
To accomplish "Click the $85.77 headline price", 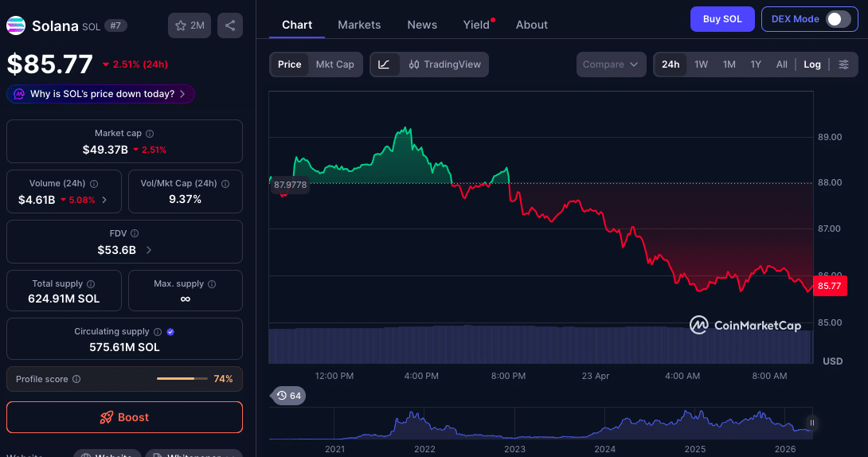I will click(50, 64).
